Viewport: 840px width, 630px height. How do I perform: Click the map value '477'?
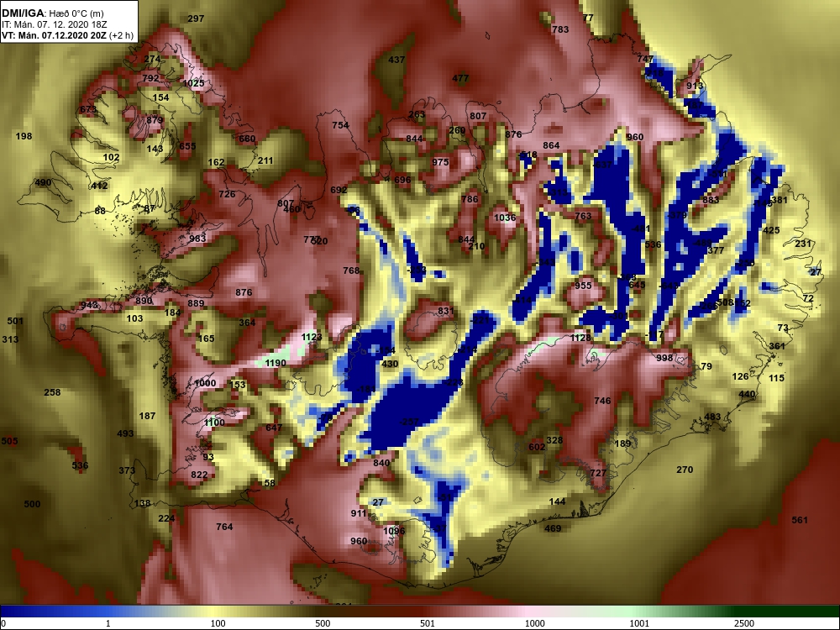click(460, 77)
